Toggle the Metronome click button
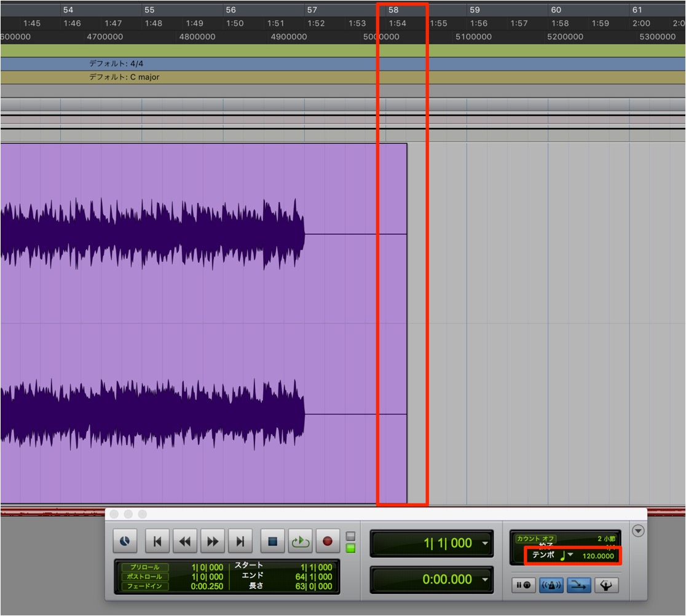 551,585
